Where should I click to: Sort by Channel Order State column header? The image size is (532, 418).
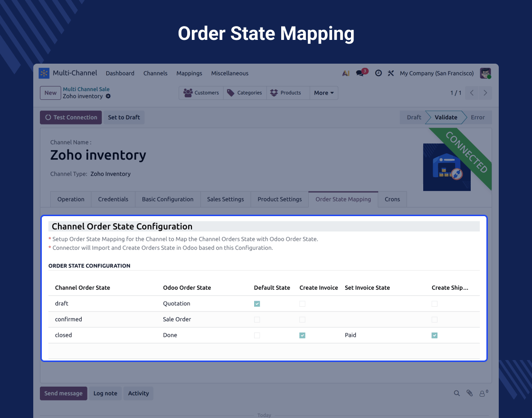pyautogui.click(x=83, y=288)
